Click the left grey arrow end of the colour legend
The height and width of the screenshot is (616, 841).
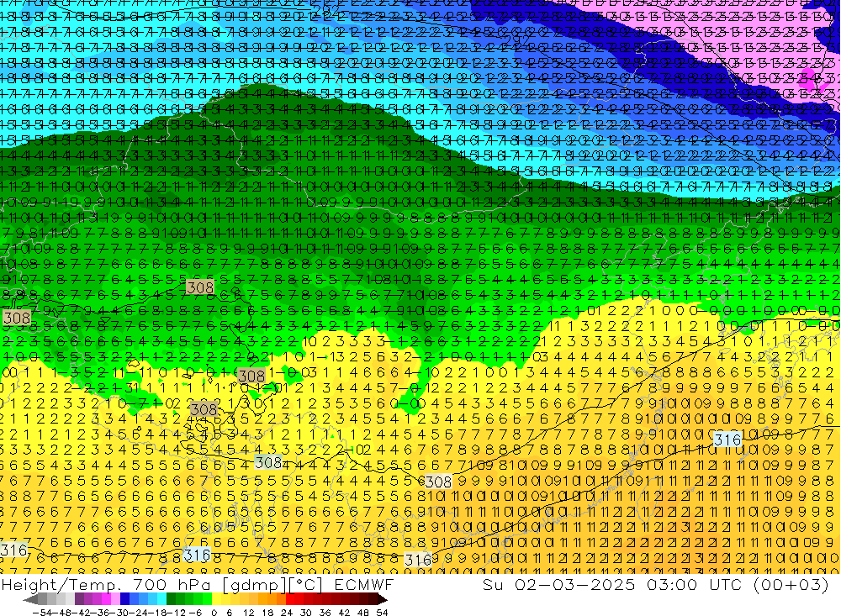click(x=30, y=600)
